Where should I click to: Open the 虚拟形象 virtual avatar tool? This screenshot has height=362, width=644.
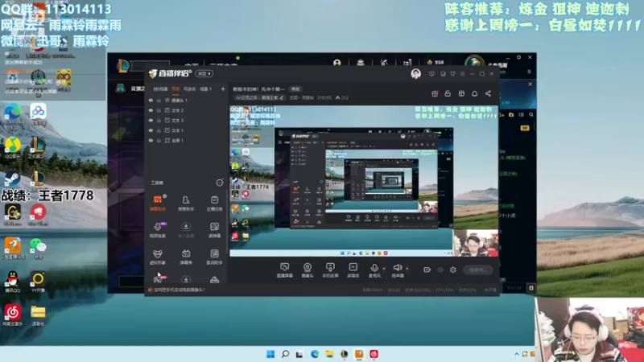tap(157, 257)
